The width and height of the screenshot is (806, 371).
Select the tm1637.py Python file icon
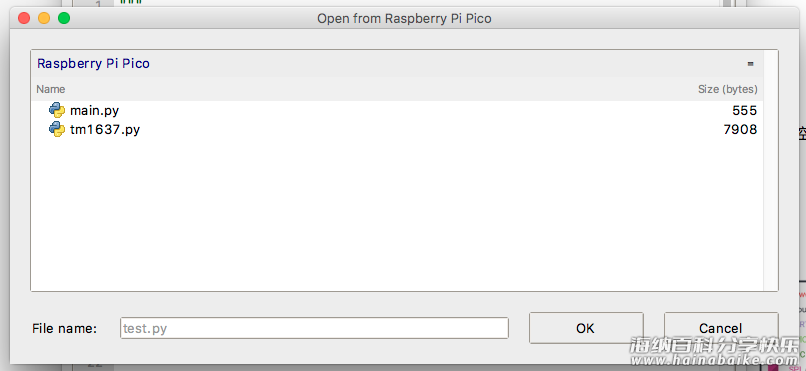tap(57, 129)
